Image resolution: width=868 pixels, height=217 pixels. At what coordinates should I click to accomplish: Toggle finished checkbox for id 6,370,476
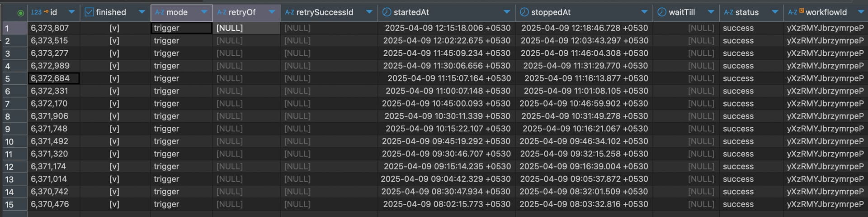coord(114,204)
